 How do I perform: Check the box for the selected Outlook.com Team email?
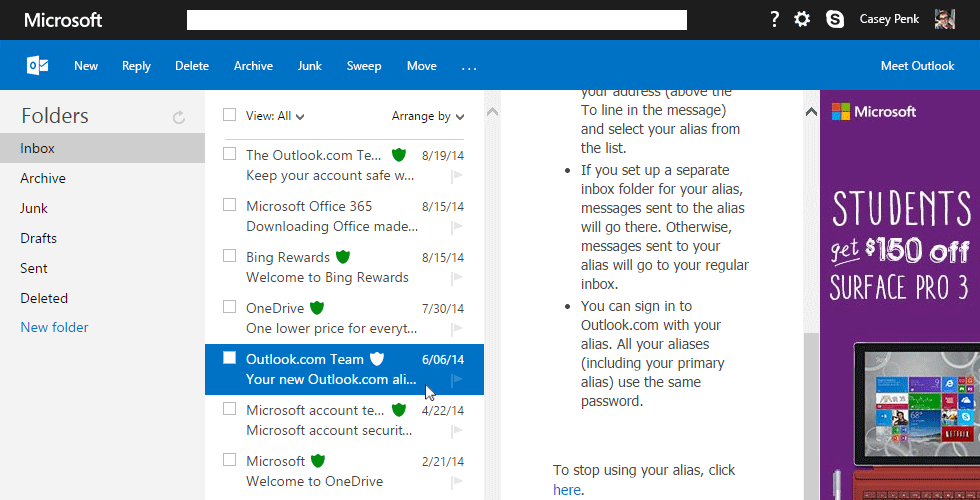click(229, 358)
